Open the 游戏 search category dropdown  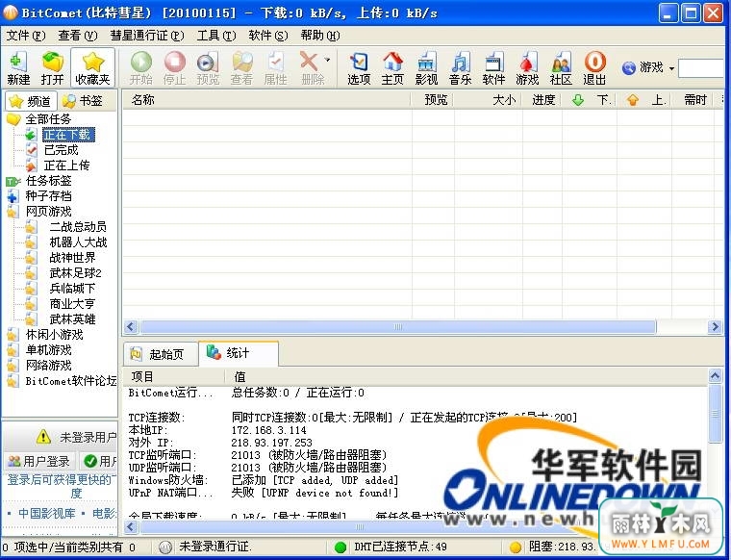[x=671, y=68]
